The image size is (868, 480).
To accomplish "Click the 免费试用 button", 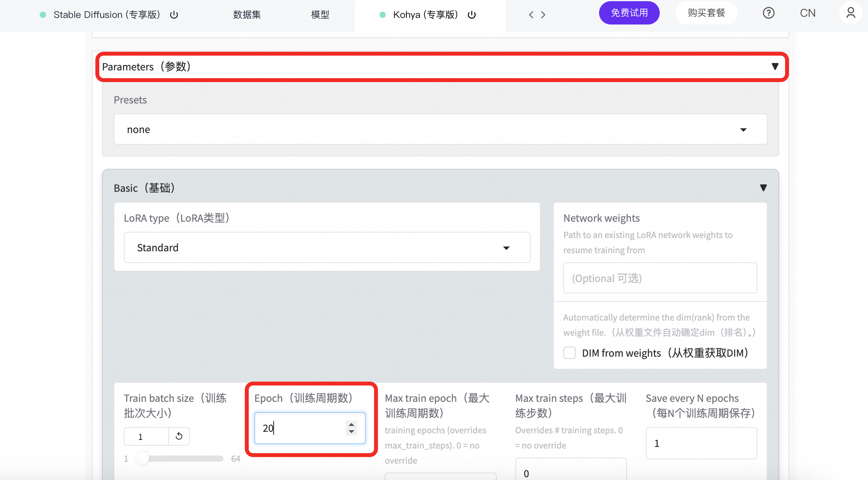I will point(629,13).
